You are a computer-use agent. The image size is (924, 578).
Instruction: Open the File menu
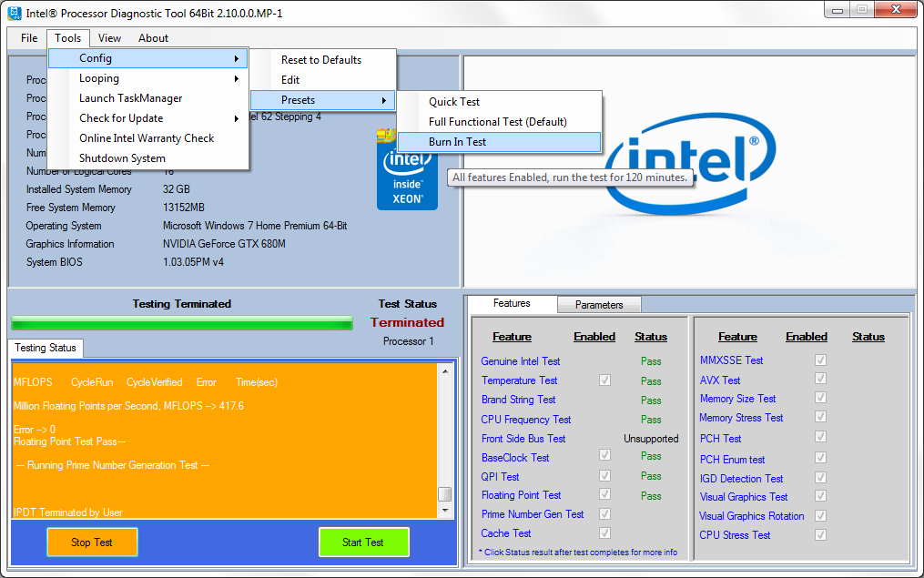29,37
